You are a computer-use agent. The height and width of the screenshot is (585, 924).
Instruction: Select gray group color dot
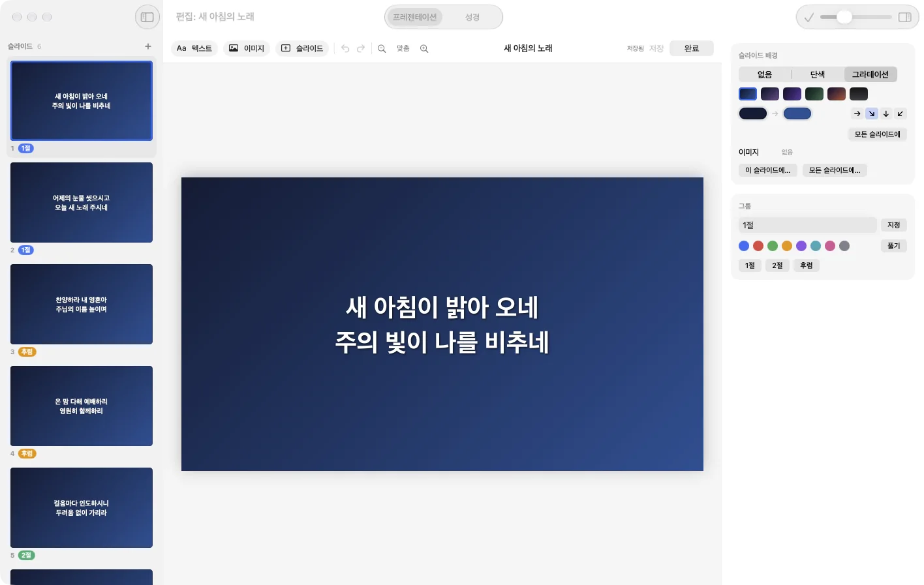[x=844, y=246]
